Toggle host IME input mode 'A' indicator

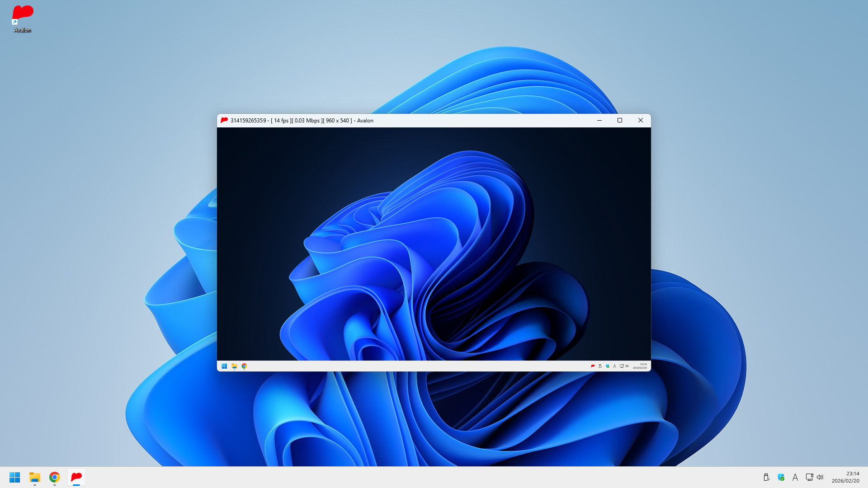[795, 477]
